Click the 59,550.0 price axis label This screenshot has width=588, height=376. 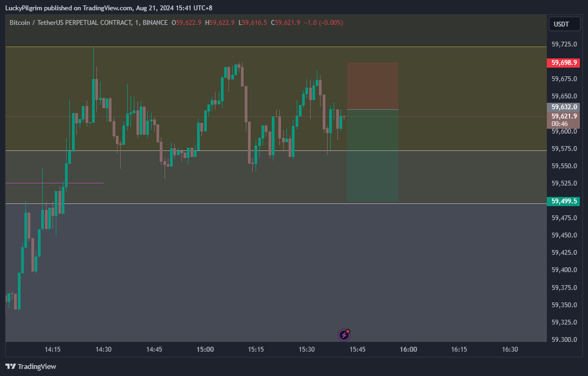pyautogui.click(x=564, y=166)
